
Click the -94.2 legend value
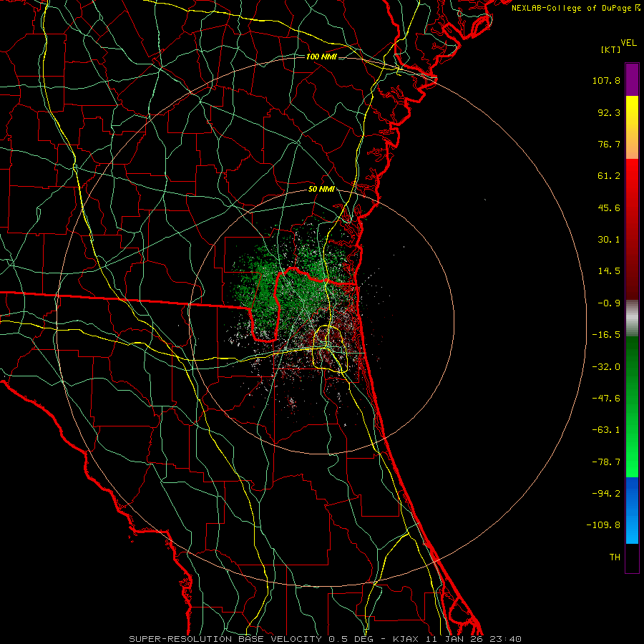[606, 493]
